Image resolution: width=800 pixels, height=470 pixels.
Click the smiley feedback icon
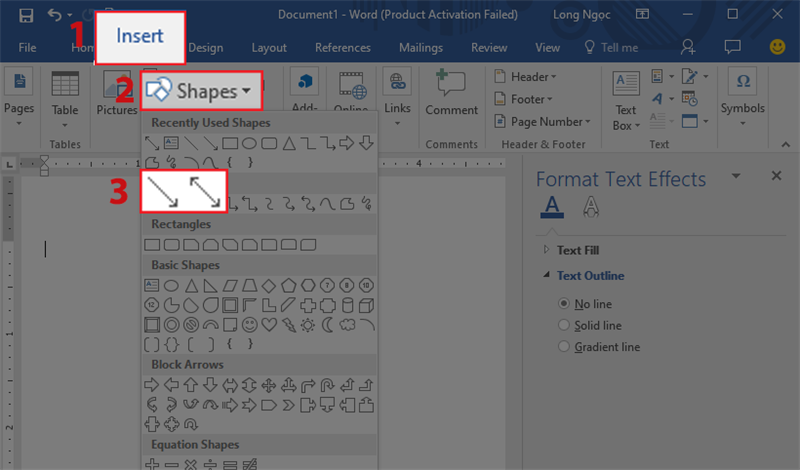777,47
